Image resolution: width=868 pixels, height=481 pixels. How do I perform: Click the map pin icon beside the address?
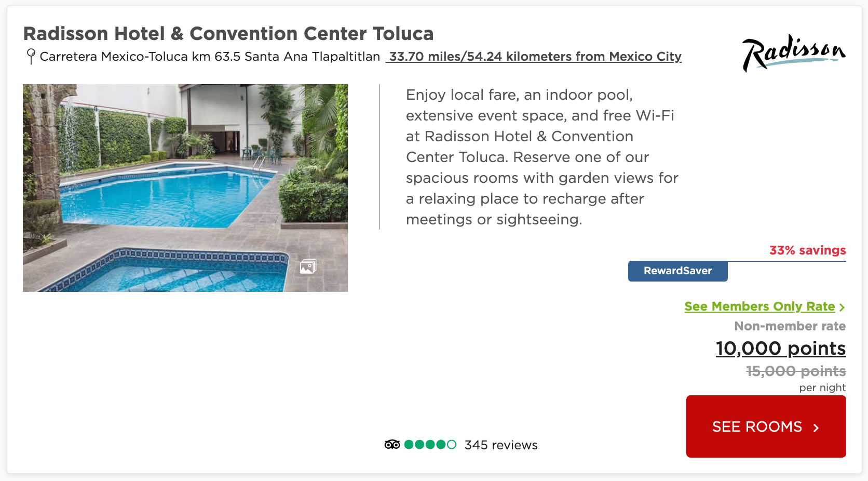coord(31,56)
